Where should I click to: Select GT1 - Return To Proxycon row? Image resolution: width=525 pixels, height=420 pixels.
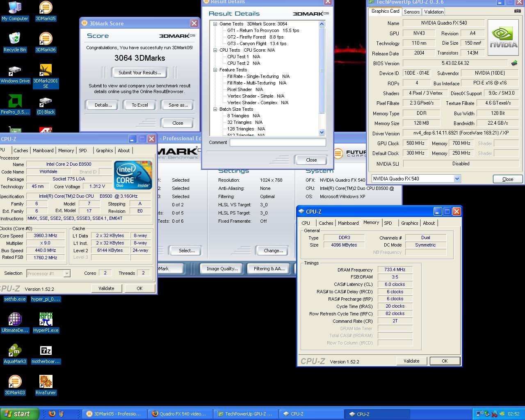pos(263,30)
